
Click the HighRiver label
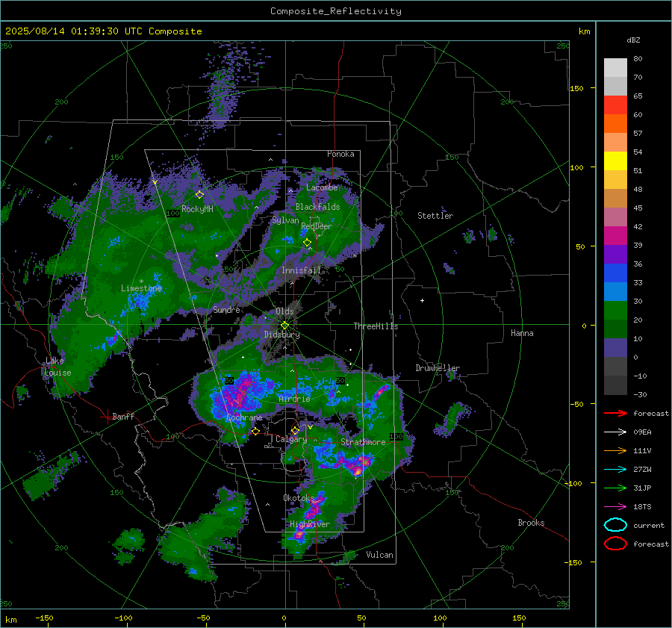click(310, 524)
